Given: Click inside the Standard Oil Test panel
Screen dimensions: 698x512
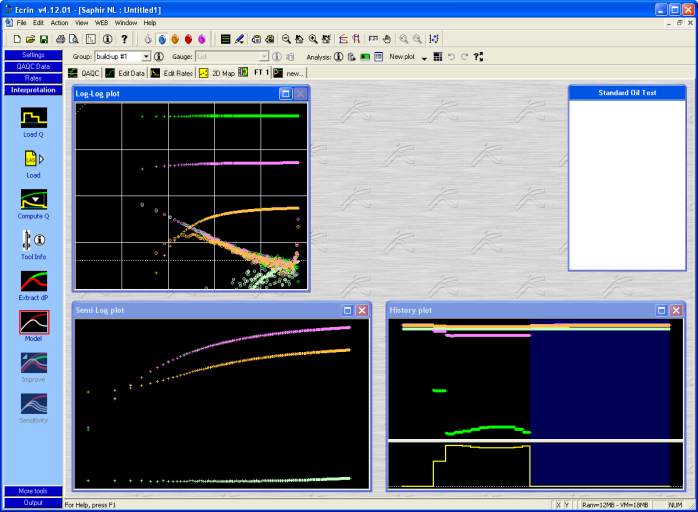Looking at the screenshot, I should tap(627, 185).
